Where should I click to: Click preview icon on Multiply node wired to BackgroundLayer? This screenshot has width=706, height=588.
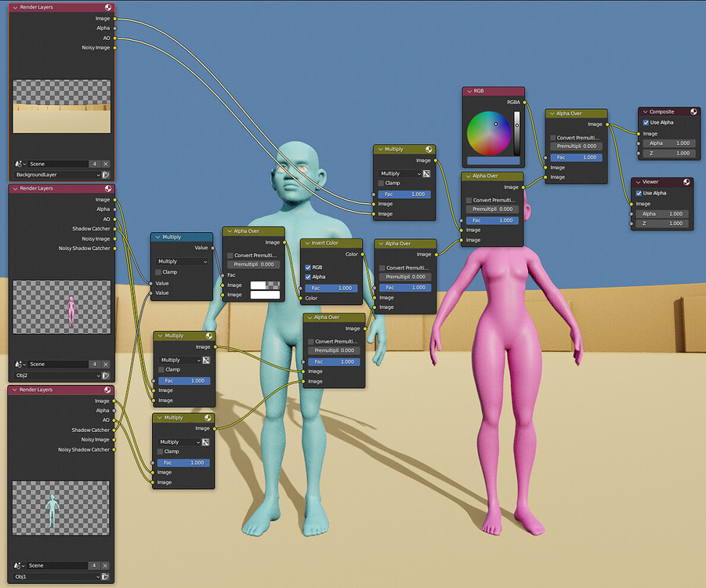[x=429, y=149]
